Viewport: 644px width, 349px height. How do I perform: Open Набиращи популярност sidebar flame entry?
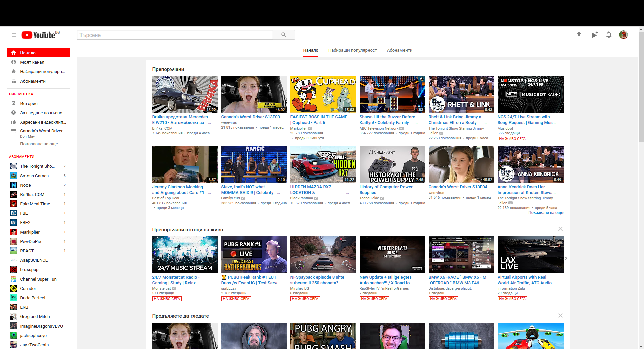click(x=39, y=71)
